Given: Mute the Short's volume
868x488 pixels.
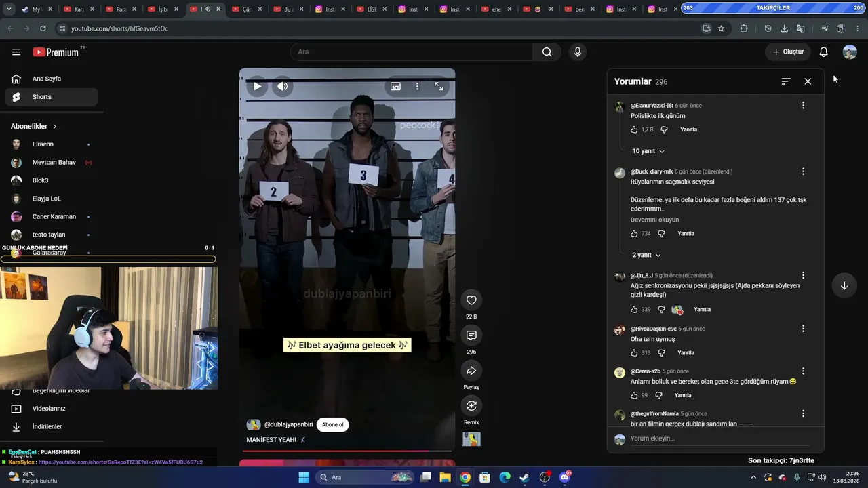Looking at the screenshot, I should coord(283,86).
